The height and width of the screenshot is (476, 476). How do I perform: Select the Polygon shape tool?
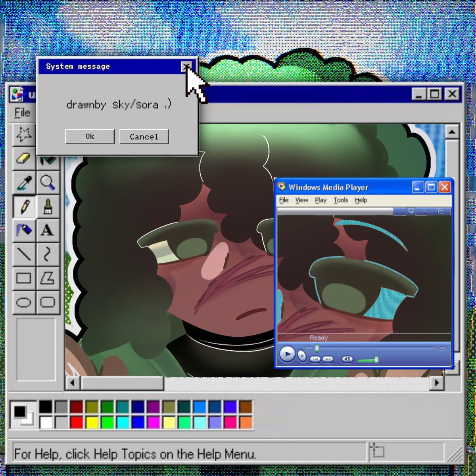[x=48, y=278]
